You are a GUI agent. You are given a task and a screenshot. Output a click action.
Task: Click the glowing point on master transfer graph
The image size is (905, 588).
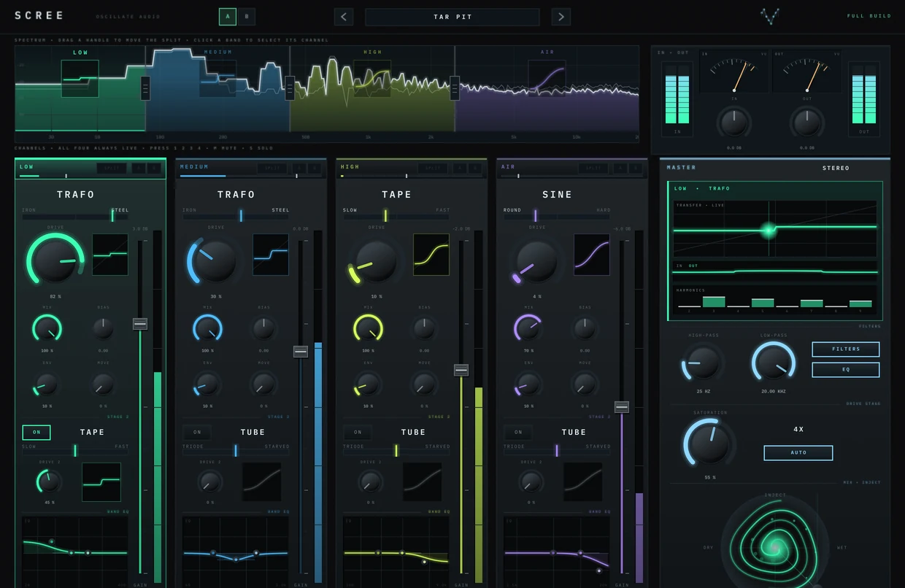(x=769, y=230)
